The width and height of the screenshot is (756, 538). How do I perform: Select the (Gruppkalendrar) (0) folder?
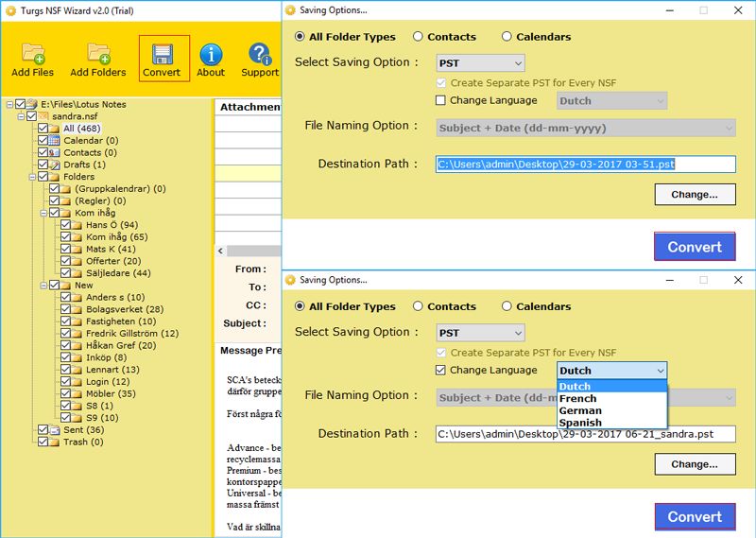(x=120, y=189)
